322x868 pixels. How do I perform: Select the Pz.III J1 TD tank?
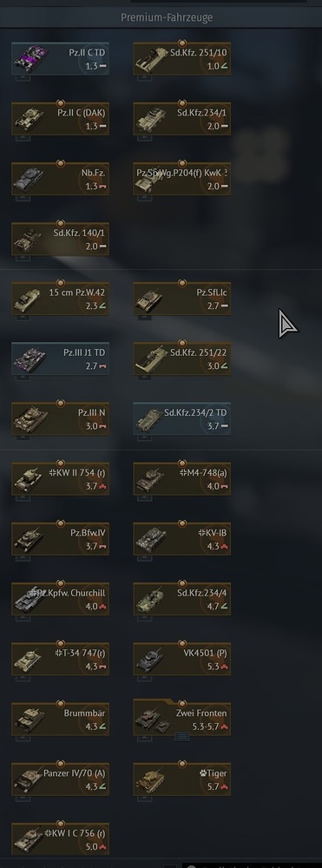pos(60,358)
